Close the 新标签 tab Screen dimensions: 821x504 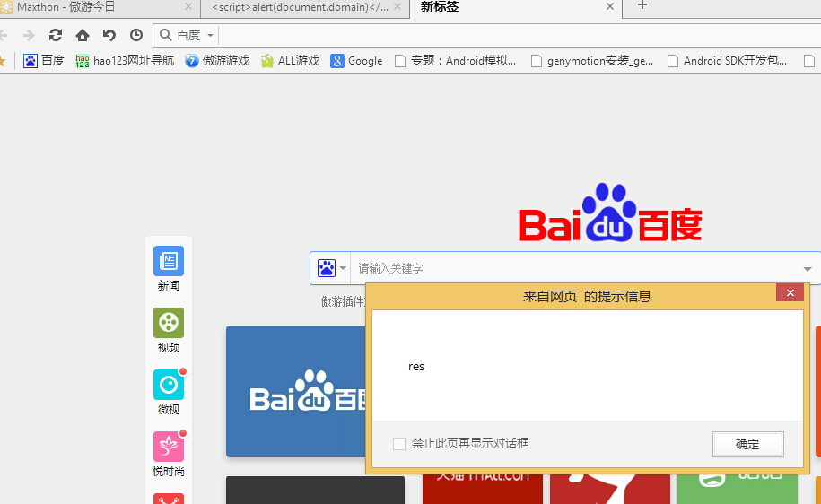coord(610,7)
